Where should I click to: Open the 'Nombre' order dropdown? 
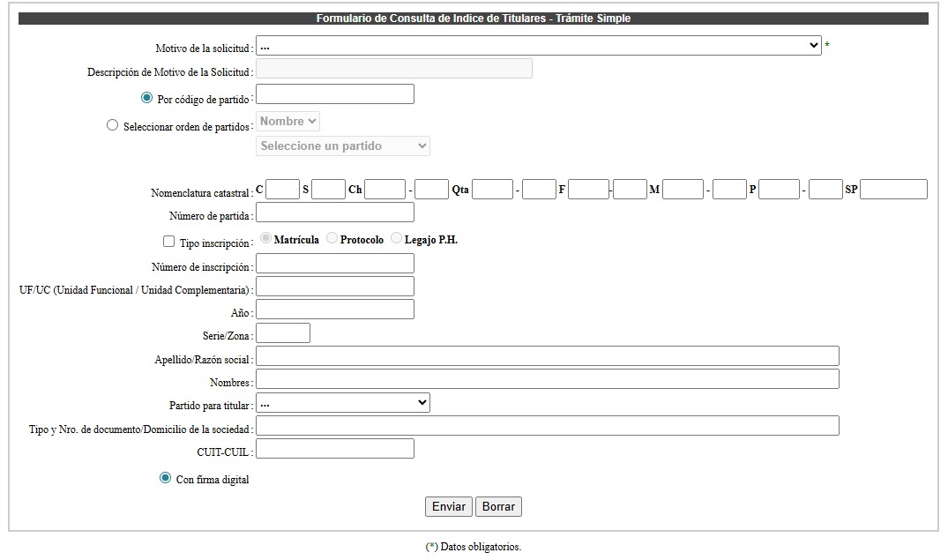288,122
